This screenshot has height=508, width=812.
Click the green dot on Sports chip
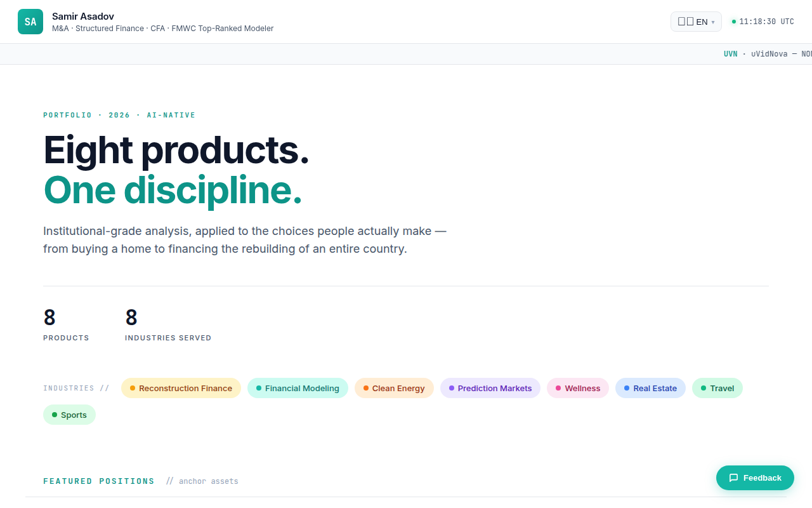tap(55, 415)
